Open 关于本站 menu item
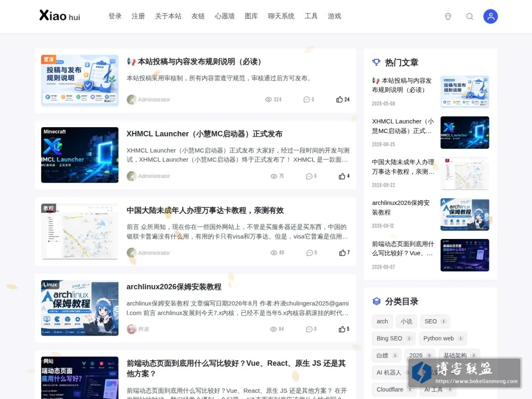The width and height of the screenshot is (532, 399). pyautogui.click(x=168, y=16)
